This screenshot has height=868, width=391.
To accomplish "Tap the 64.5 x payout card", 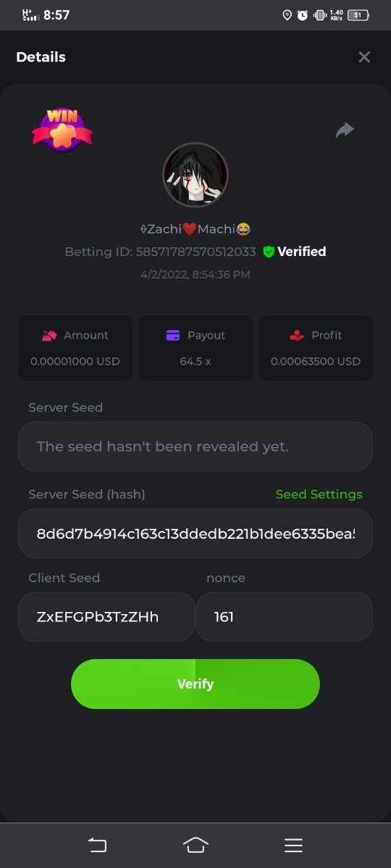I will pyautogui.click(x=195, y=348).
